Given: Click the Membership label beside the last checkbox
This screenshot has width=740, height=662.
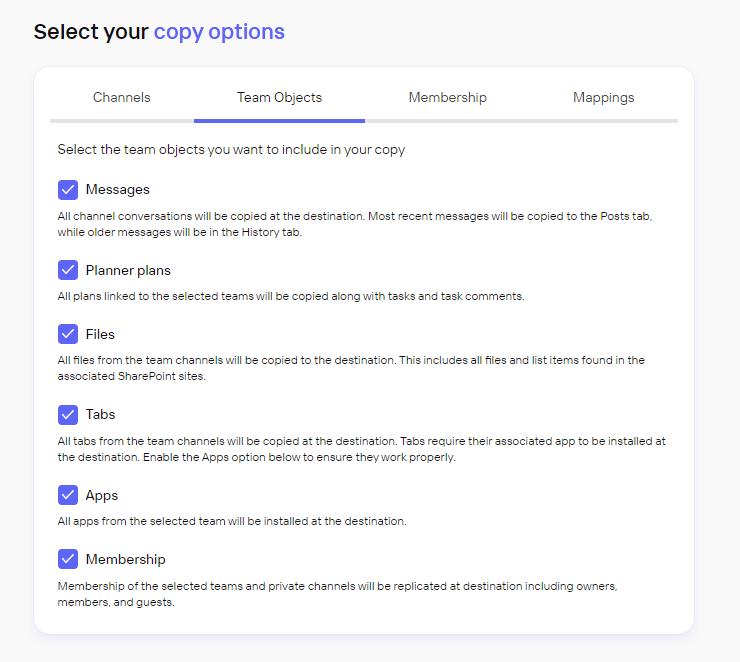Looking at the screenshot, I should pos(126,559).
